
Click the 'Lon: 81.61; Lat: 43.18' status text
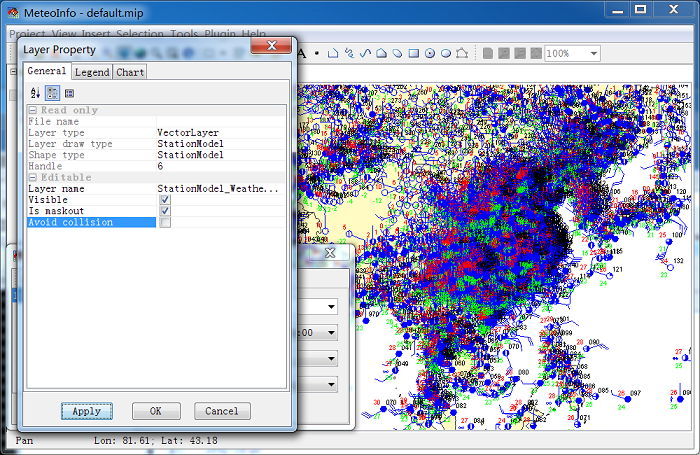point(155,441)
